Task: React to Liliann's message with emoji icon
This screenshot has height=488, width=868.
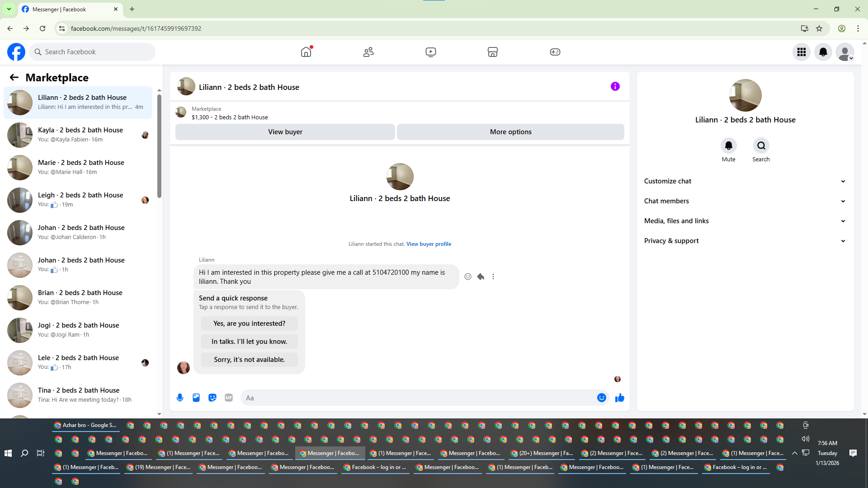Action: pos(468,277)
